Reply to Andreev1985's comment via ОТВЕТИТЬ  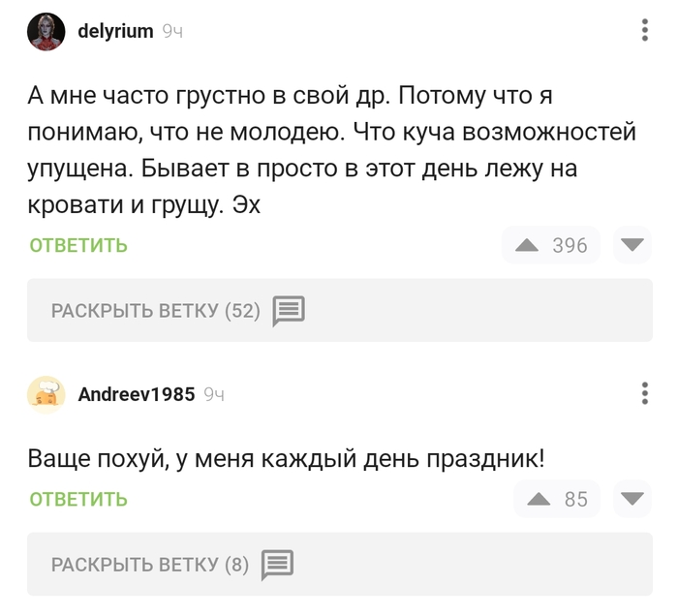point(78,500)
